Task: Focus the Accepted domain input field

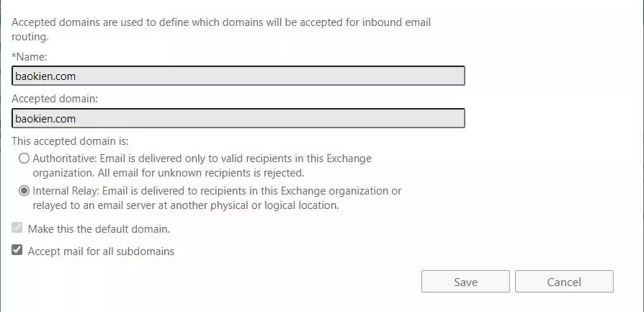Action: (x=238, y=118)
